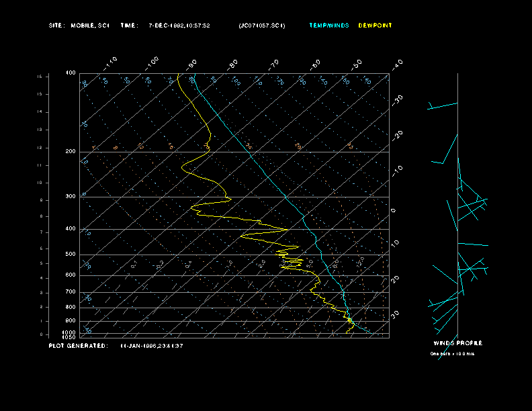The height and width of the screenshot is (411, 532).
Task: Click the 'TIME:' header label
Action: pos(129,26)
